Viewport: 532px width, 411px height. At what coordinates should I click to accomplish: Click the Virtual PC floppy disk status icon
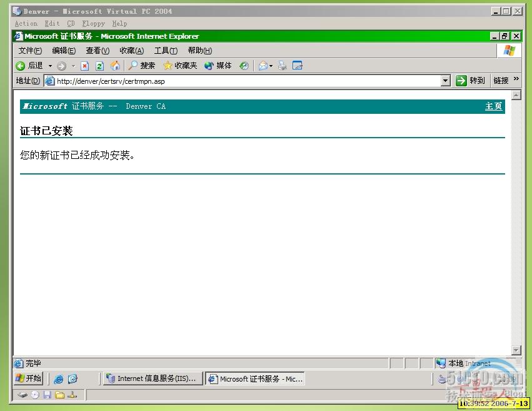coord(48,395)
